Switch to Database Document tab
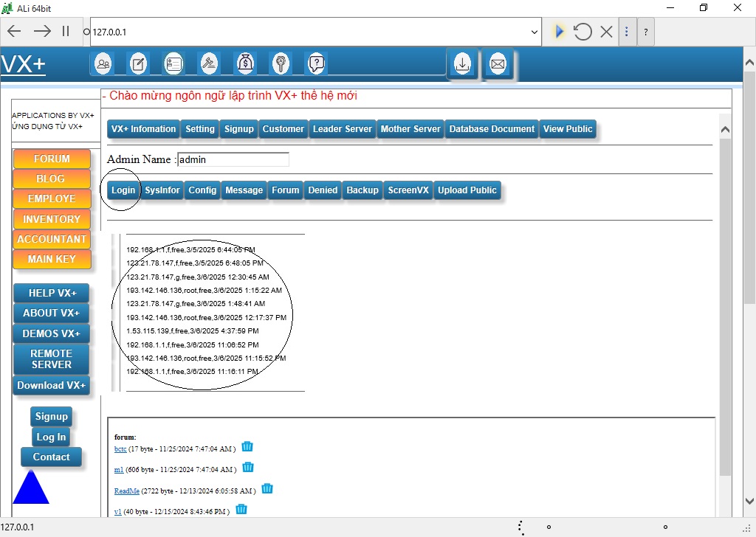Screen dimensions: 756x537 pos(492,129)
